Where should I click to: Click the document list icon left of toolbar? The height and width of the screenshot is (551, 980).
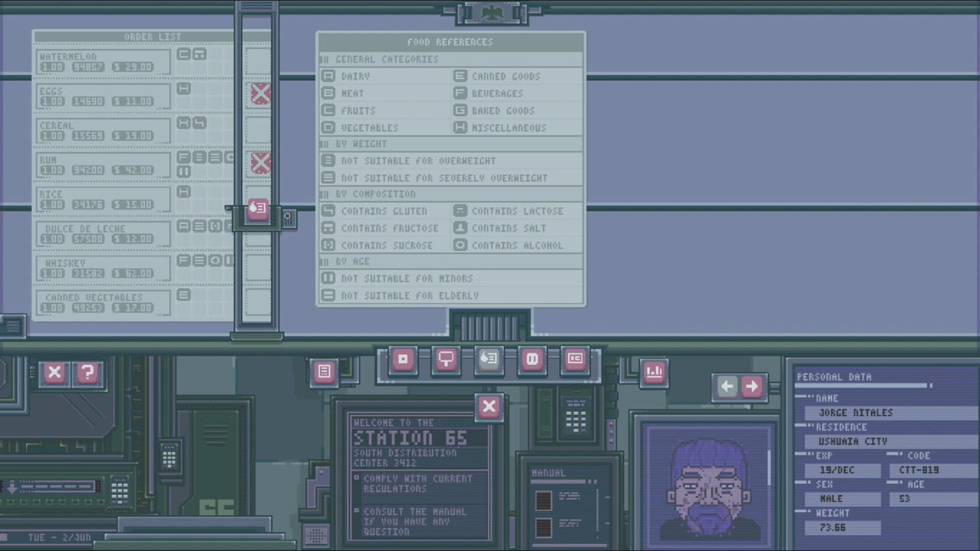point(324,372)
